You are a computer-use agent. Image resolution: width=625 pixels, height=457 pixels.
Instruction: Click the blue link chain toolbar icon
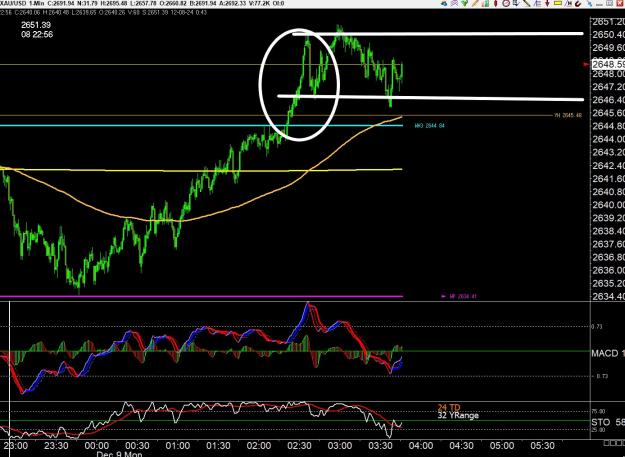click(590, 4)
